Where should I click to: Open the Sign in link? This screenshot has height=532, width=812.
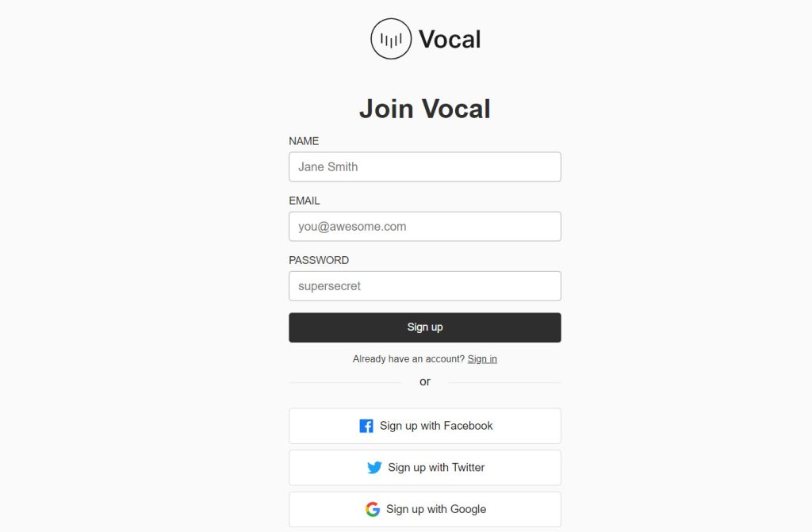click(x=482, y=359)
